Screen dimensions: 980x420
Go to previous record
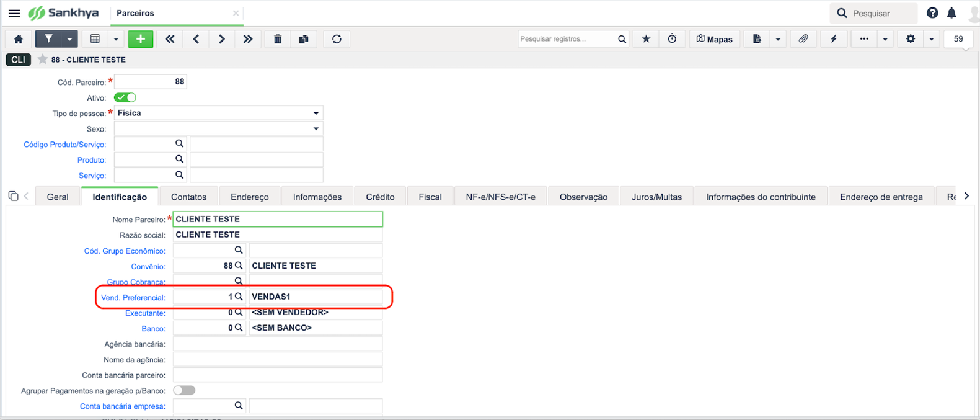(x=196, y=39)
